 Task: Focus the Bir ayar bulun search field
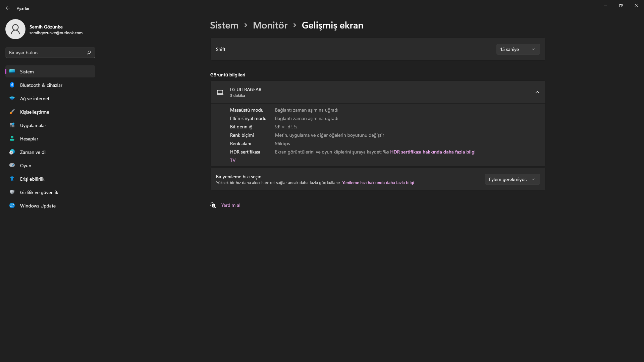45,53
